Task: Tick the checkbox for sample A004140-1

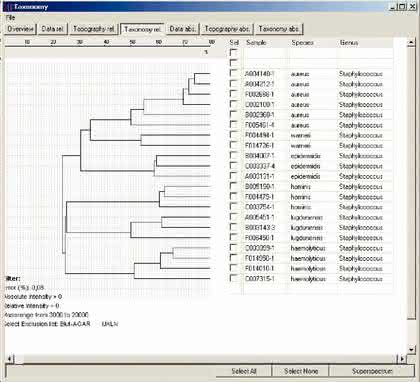Action: coord(234,73)
